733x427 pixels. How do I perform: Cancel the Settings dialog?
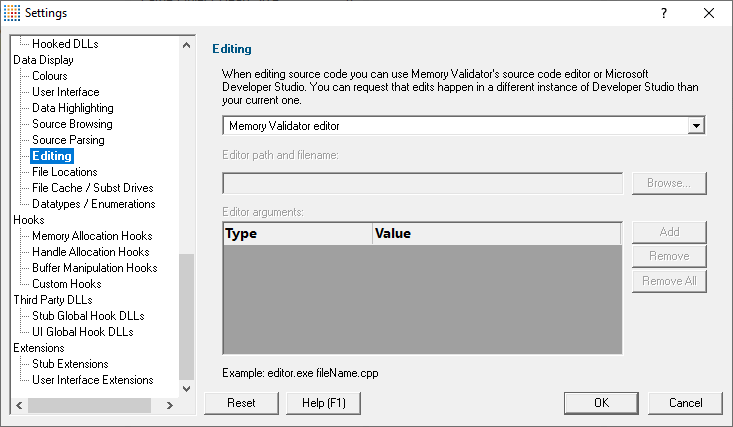685,403
